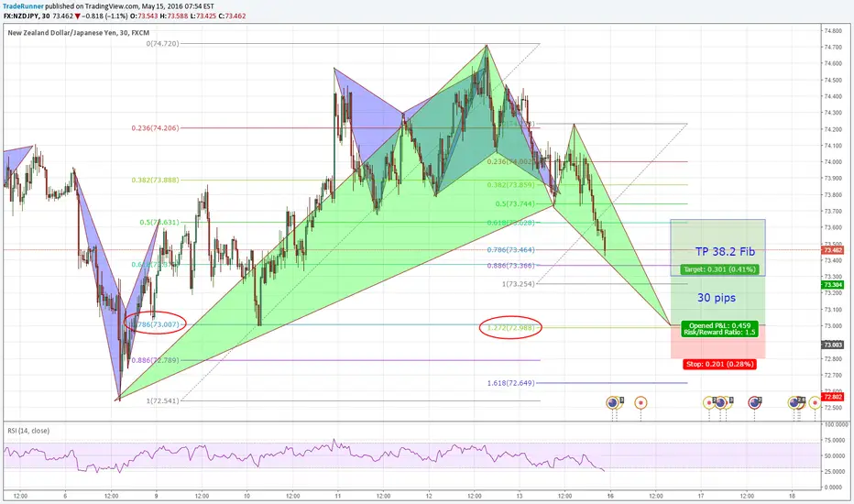Click the first New Zealand event marker at date 16
The image size is (854, 504).
pos(612,402)
